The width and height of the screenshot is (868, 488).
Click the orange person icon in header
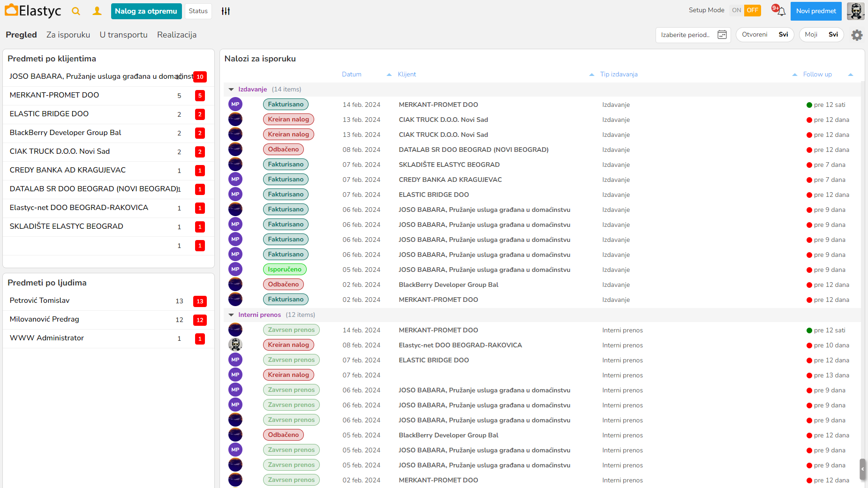(x=97, y=11)
